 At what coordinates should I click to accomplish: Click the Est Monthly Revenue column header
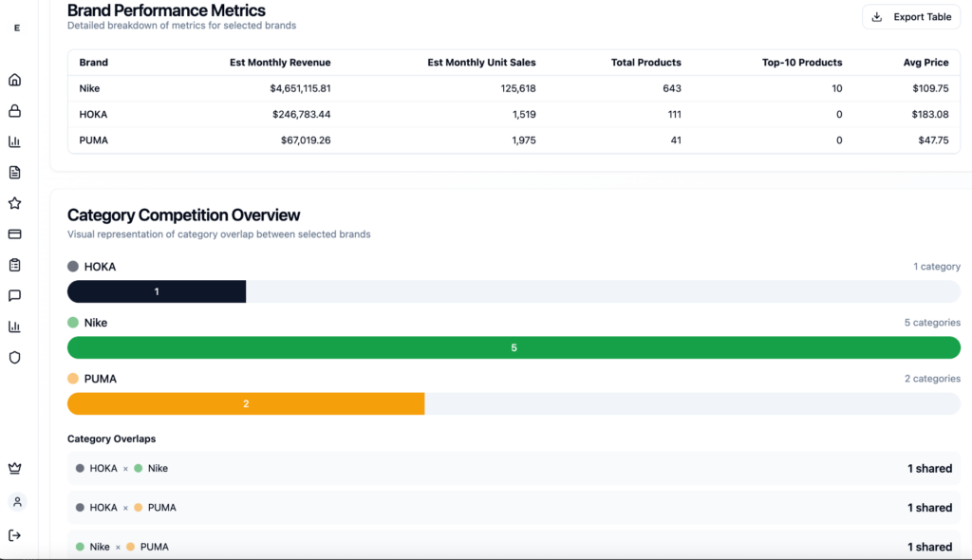[280, 63]
